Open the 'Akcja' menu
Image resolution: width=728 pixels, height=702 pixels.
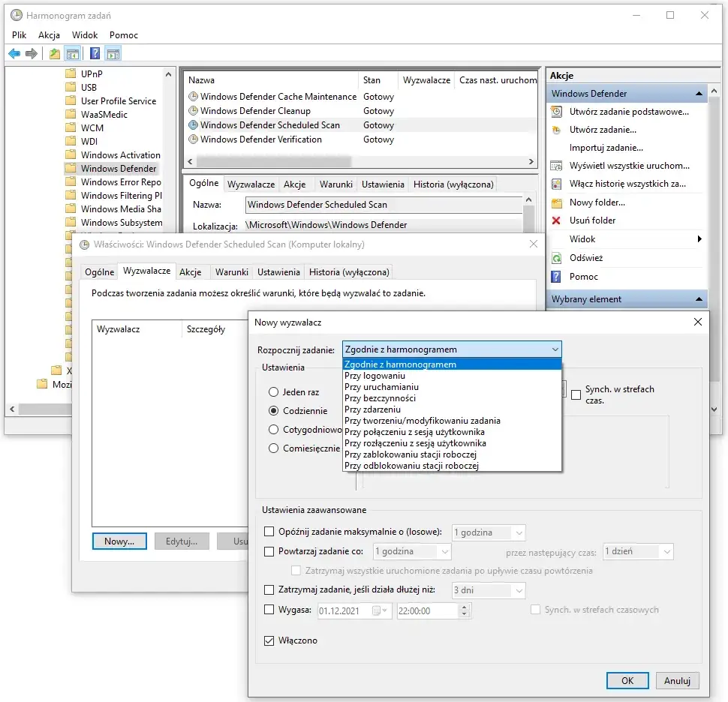(x=49, y=35)
